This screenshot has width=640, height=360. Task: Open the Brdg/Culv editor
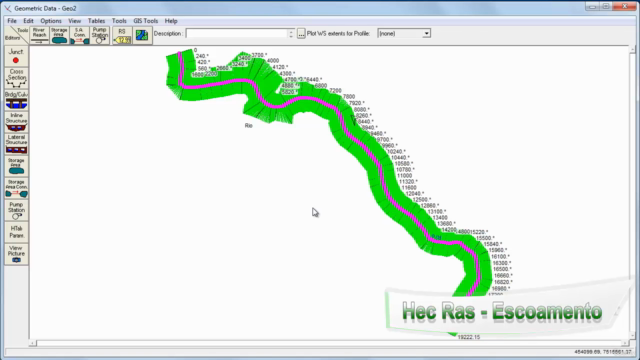(x=16, y=100)
